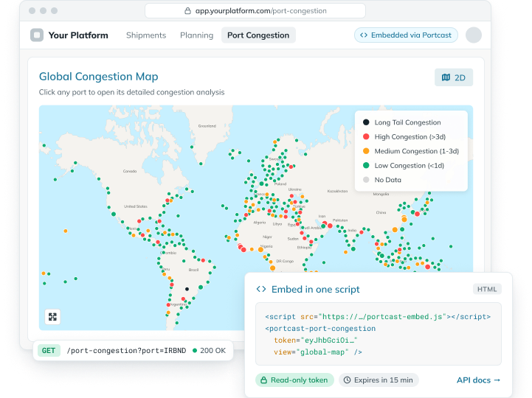The image size is (532, 398).
Task: Switch to the Planning tab
Action: pyautogui.click(x=196, y=35)
